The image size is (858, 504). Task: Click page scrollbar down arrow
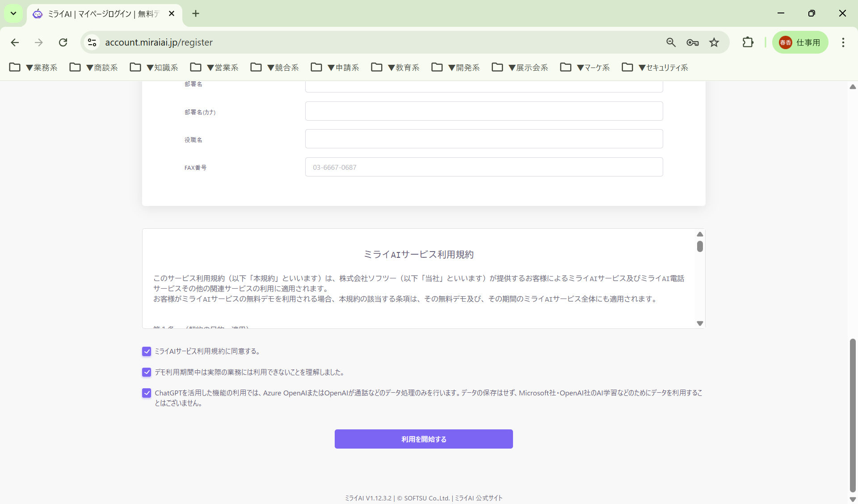853,500
